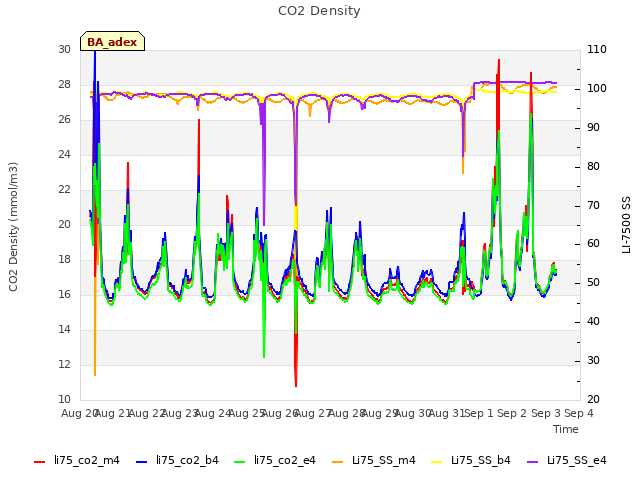Toggle Li75_SS_e4 series in legend
This screenshot has width=640, height=480.
[x=567, y=461]
